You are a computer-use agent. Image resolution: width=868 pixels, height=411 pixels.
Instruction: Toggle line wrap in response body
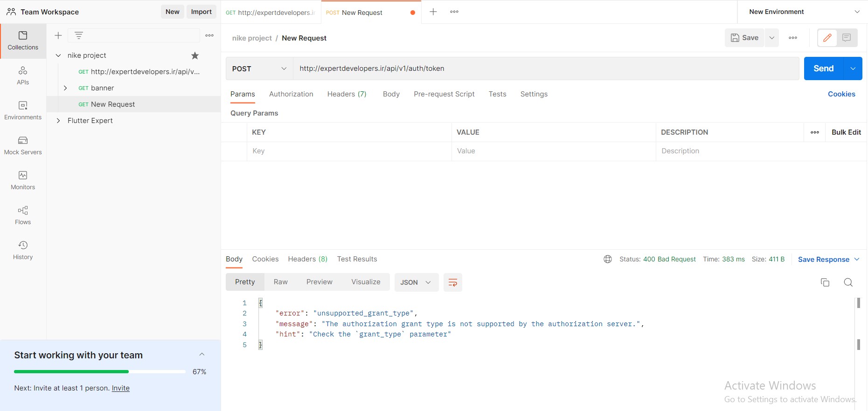[x=452, y=282]
